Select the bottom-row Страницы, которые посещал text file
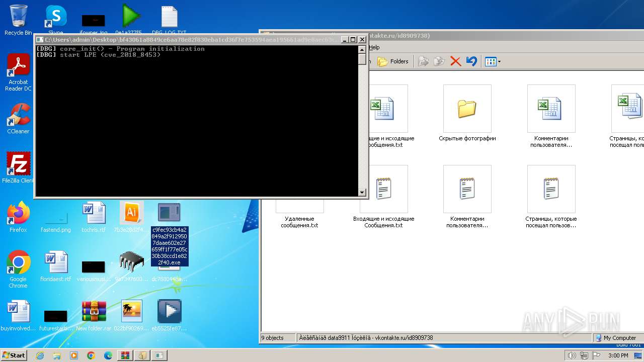 coord(551,197)
